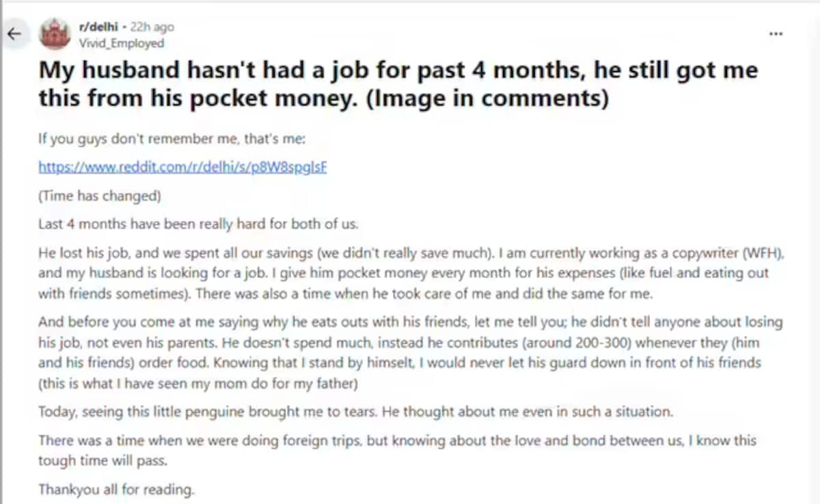This screenshot has width=820, height=504.
Task: Open Vivid_Employed user profile
Action: pos(122,43)
